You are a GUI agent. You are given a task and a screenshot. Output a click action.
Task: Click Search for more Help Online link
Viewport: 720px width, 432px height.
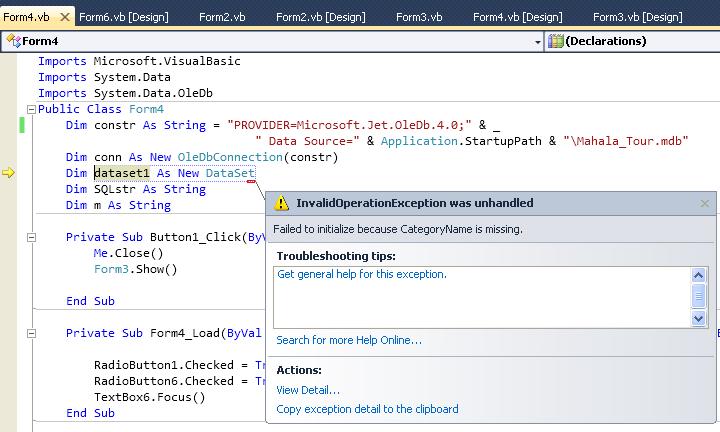point(349,340)
